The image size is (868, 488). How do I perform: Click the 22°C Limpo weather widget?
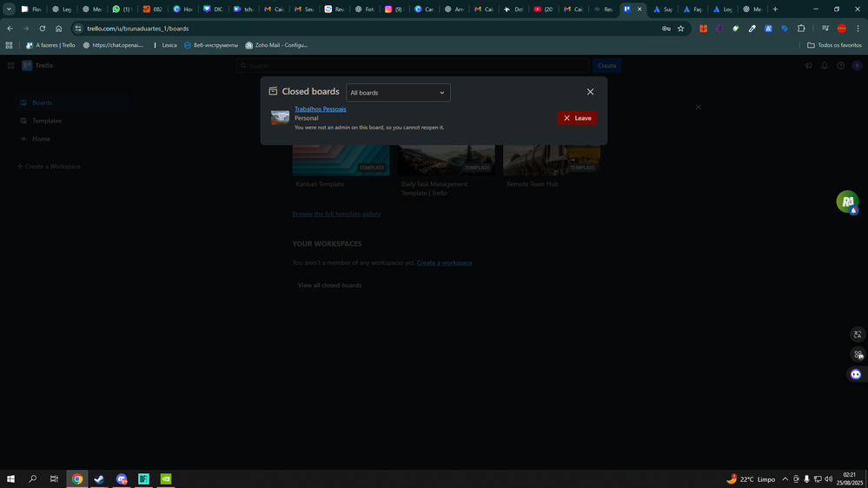pos(751,479)
